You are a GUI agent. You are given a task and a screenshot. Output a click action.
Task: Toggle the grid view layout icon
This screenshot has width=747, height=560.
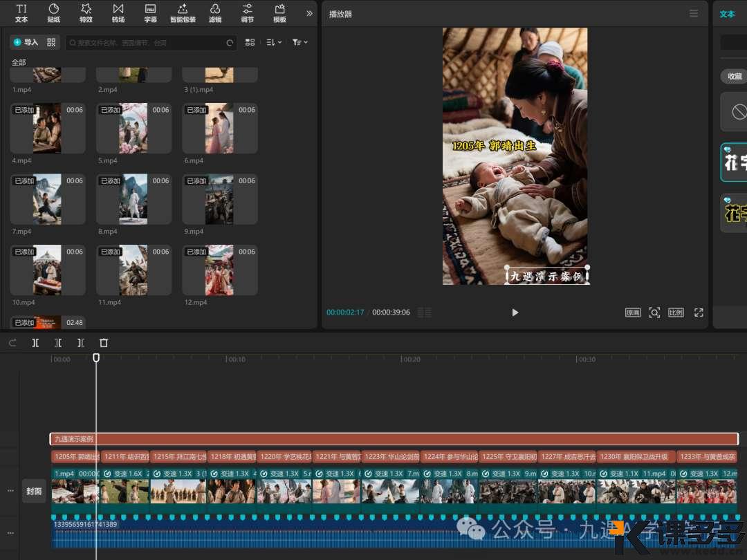pos(250,42)
